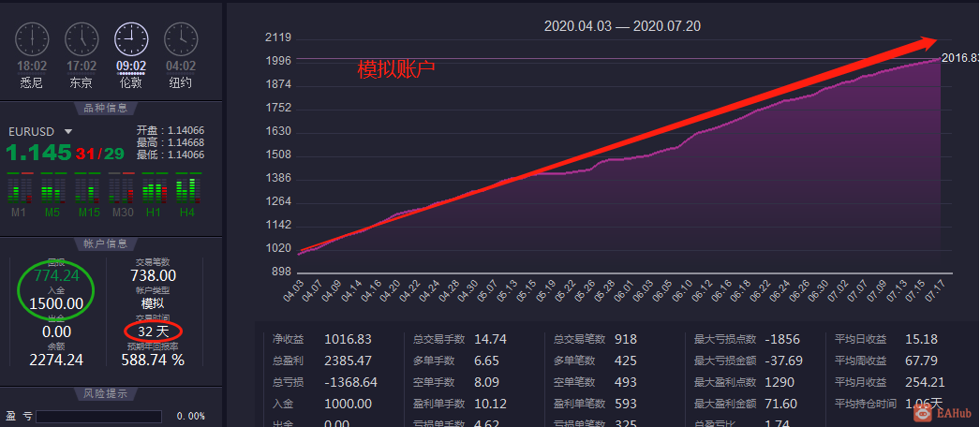
Task: Click the 0.00% risk percentage value
Action: [190, 417]
